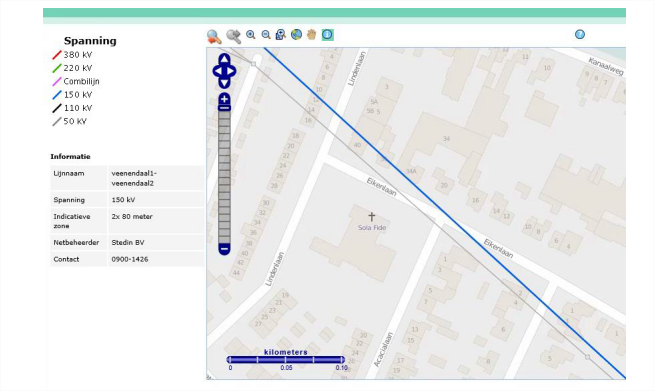Toggle the info identify tool
654x391 pixels.
[327, 35]
